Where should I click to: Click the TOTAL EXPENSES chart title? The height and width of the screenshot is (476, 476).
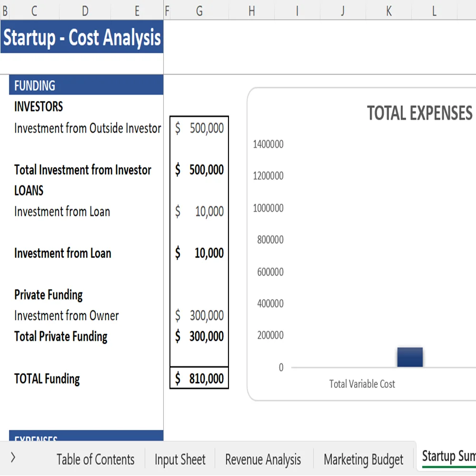pyautogui.click(x=419, y=113)
